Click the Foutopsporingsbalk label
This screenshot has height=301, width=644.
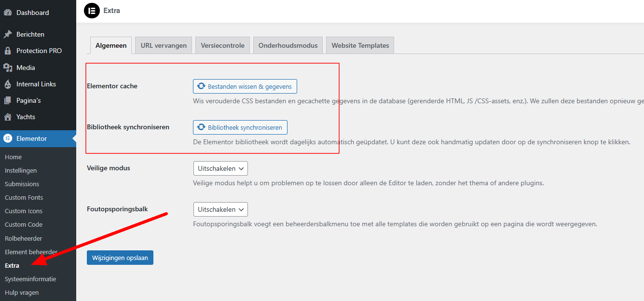coord(117,209)
